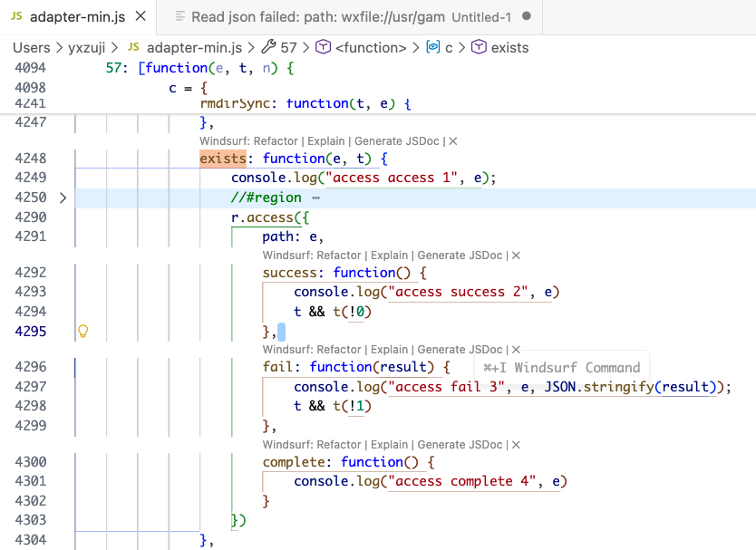Click t && t(!0) on line 4294
The image size is (756, 550).
coord(333,312)
